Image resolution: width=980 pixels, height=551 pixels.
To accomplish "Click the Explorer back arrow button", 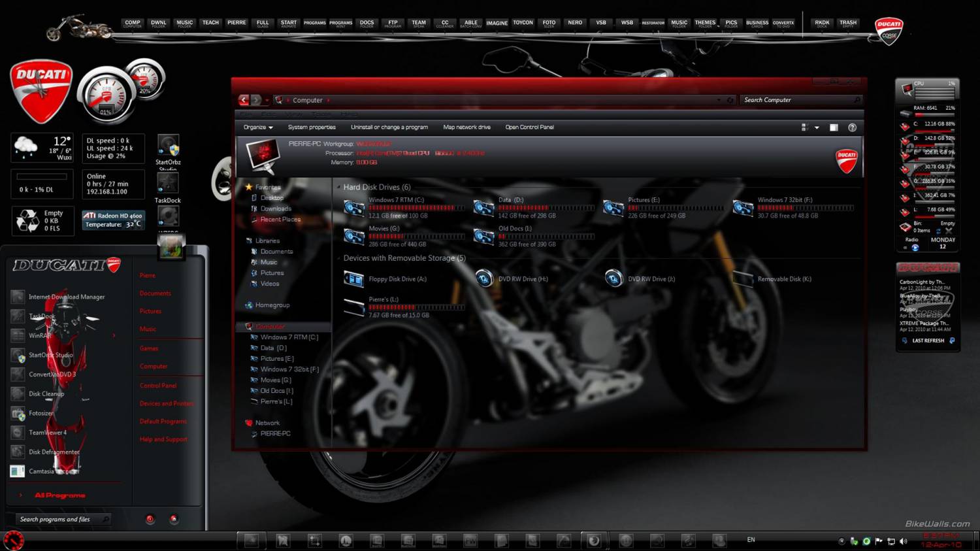I will coord(244,100).
